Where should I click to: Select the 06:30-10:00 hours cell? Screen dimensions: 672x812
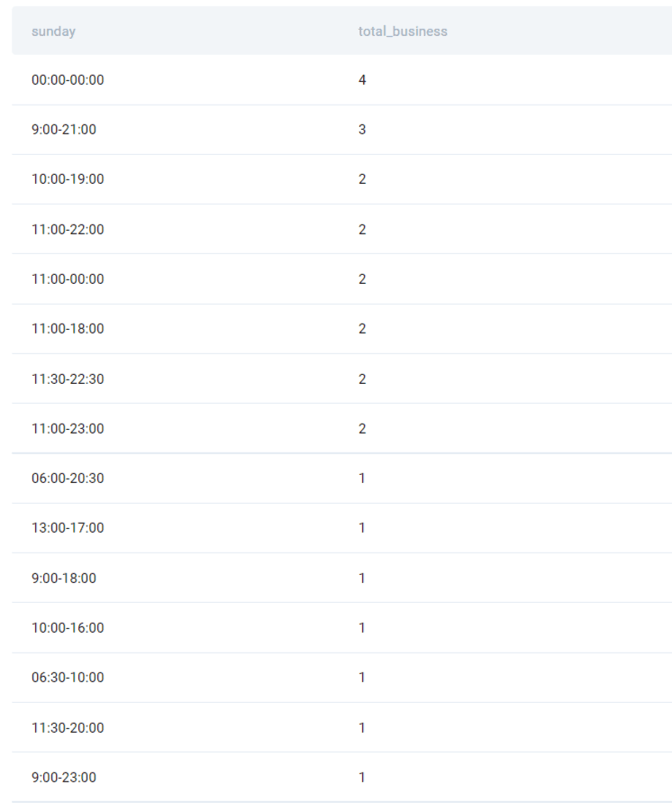click(68, 678)
